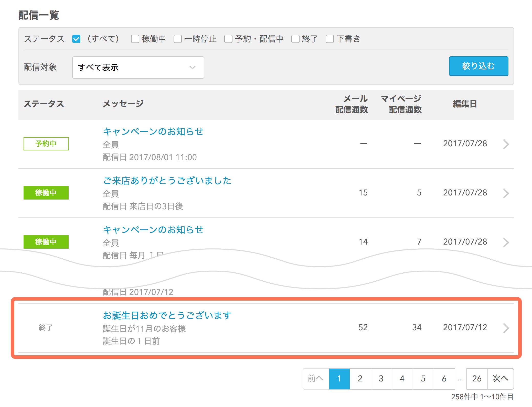Image resolution: width=532 pixels, height=407 pixels.
Task: Open the 終了 birthday message row chevron
Action: (506, 328)
